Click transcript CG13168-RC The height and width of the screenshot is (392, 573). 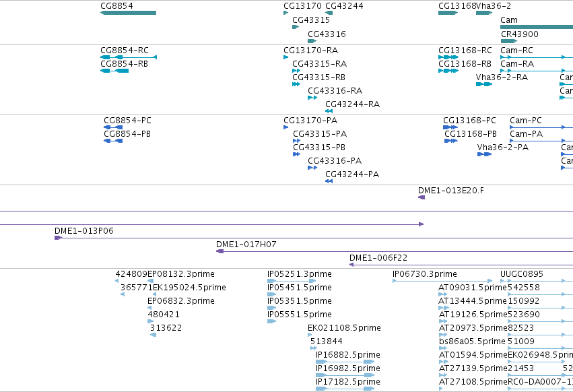[448, 57]
